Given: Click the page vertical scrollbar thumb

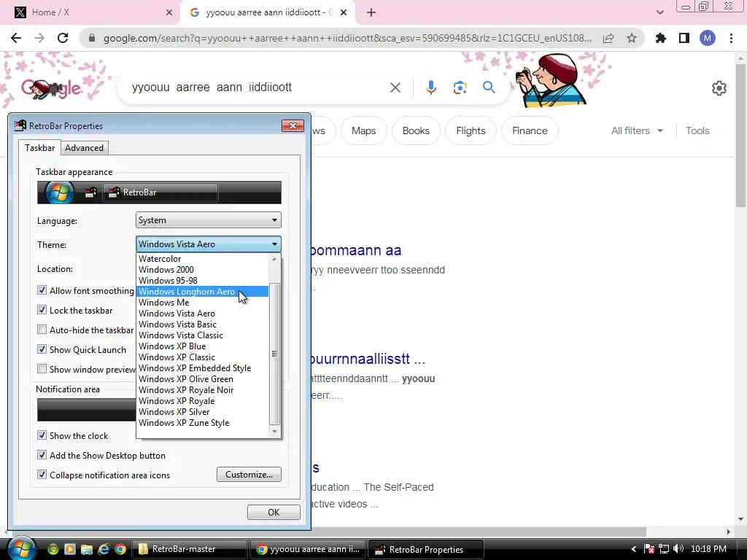Looking at the screenshot, I should click(740, 136).
